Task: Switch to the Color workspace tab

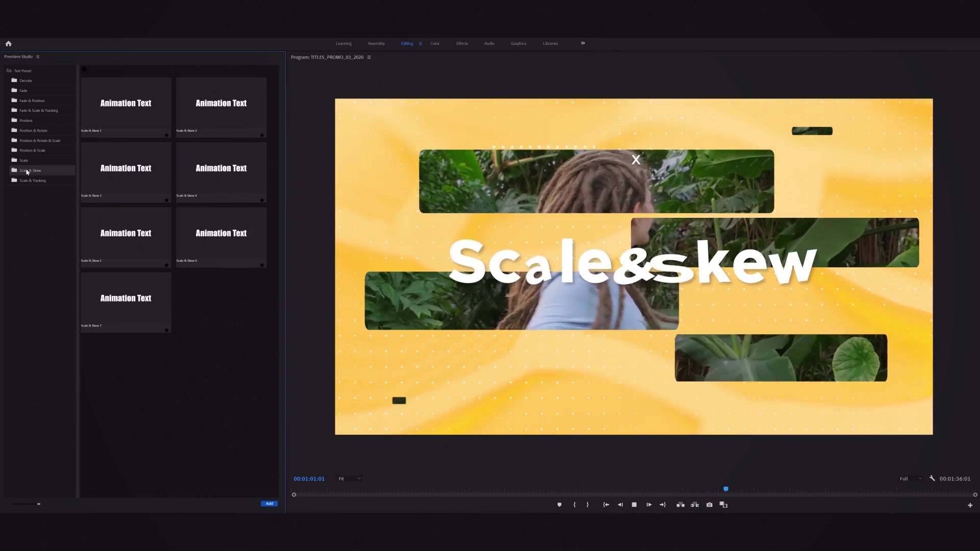Action: click(435, 43)
